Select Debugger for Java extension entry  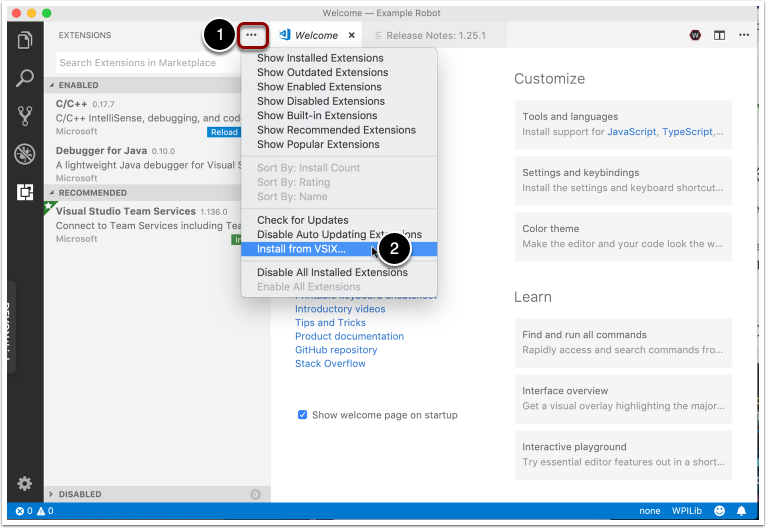click(x=145, y=164)
